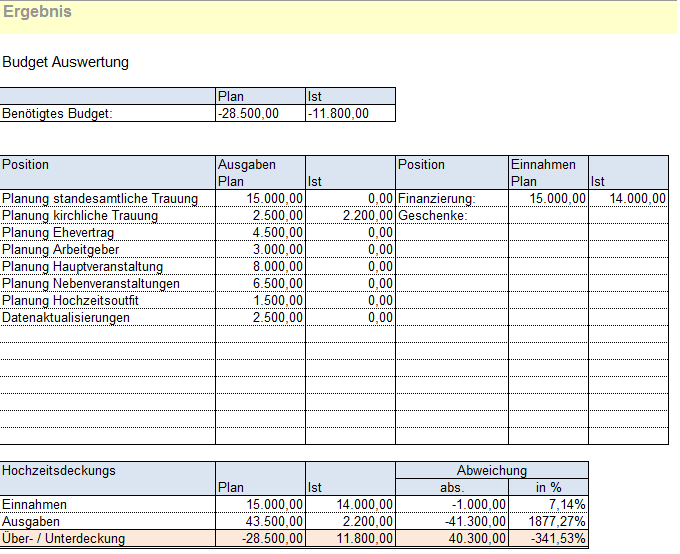Select Plan amount for Planung kirchliche Trauung

point(260,216)
